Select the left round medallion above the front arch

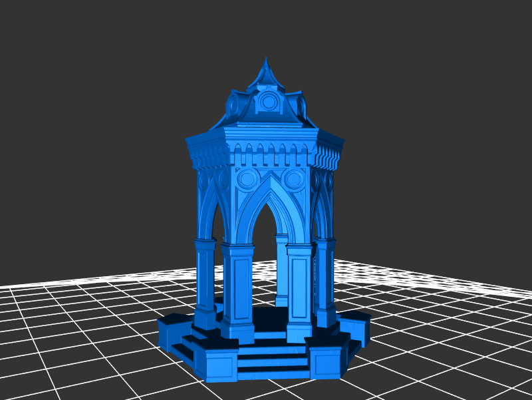(247, 179)
